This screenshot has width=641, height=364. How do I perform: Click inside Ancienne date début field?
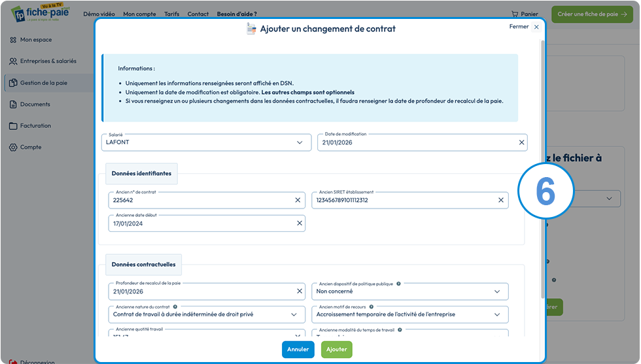tap(207, 223)
